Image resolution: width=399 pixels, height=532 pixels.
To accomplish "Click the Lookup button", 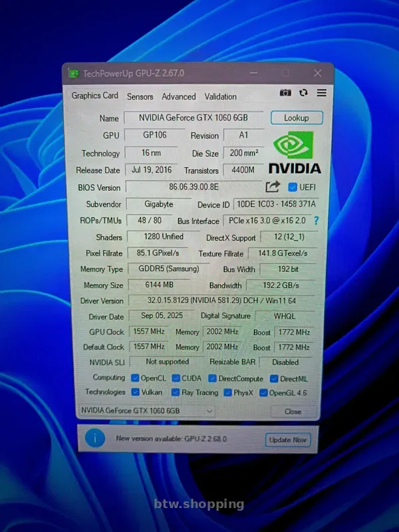I will point(296,118).
